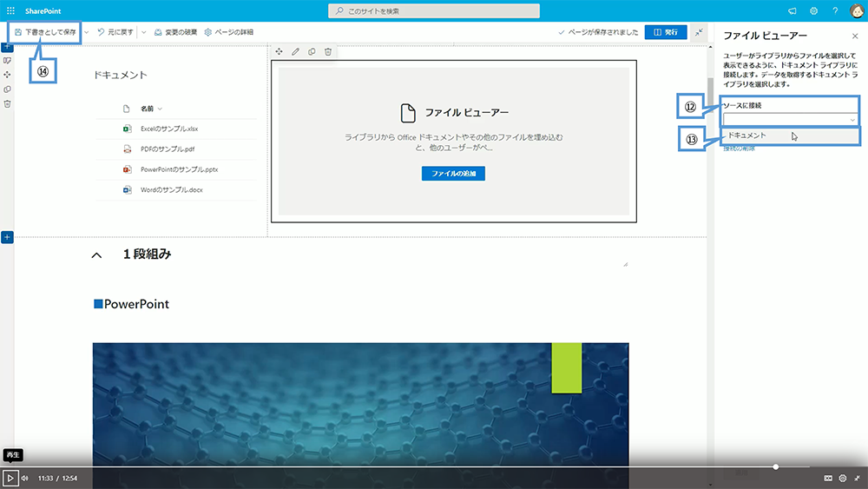
Task: Open PowerPointのサンプル.pptx file
Action: tap(179, 169)
